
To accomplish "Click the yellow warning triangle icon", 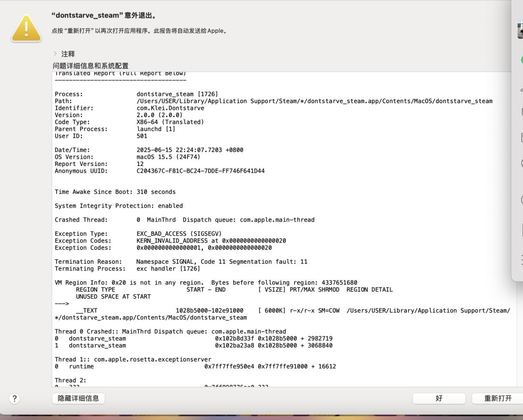I will pyautogui.click(x=26, y=29).
